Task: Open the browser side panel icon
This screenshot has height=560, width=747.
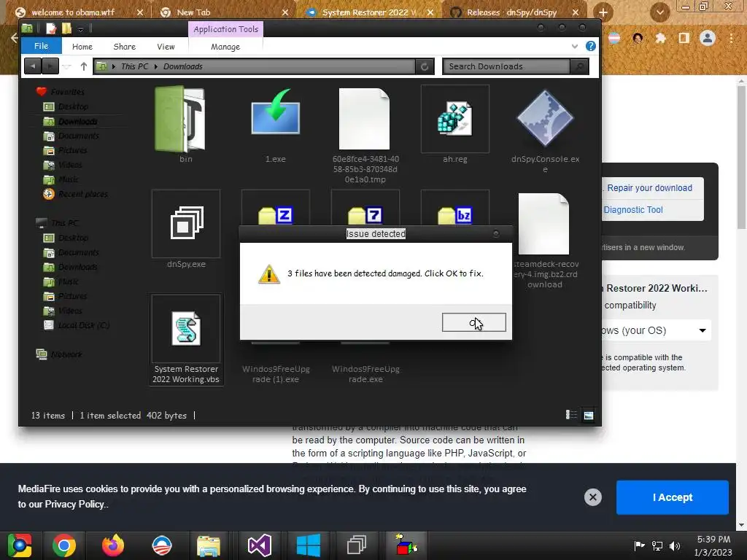Action: 684,38
